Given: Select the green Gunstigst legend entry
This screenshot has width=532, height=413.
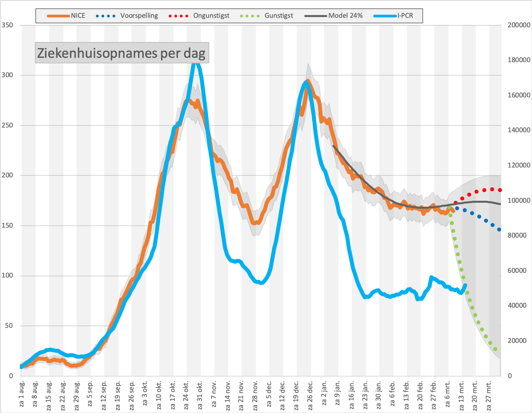Looking at the screenshot, I should (x=267, y=16).
